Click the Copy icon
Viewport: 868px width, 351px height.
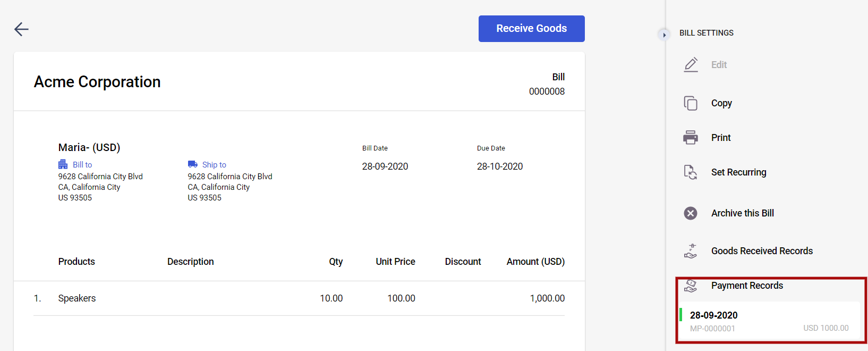pos(691,103)
